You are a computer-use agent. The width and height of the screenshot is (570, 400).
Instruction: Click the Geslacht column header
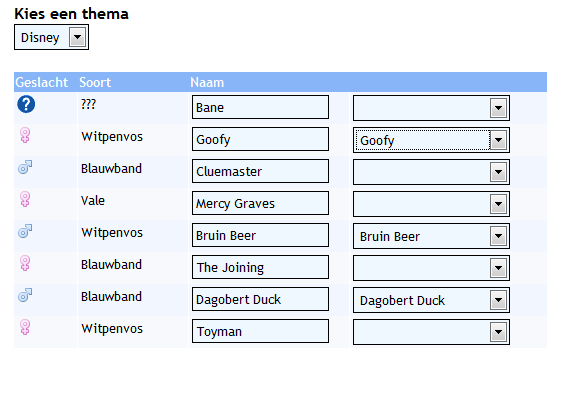tap(41, 83)
